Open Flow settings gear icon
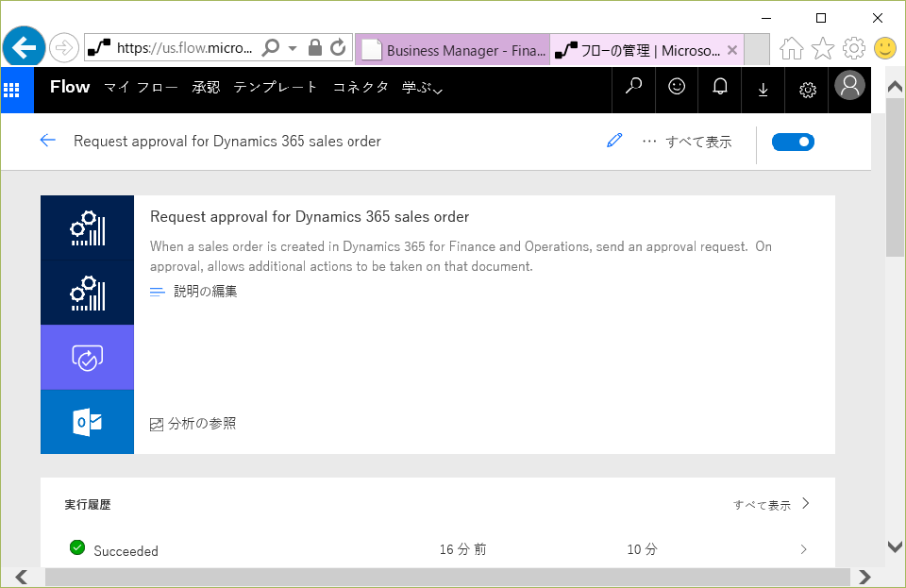 pos(807,90)
